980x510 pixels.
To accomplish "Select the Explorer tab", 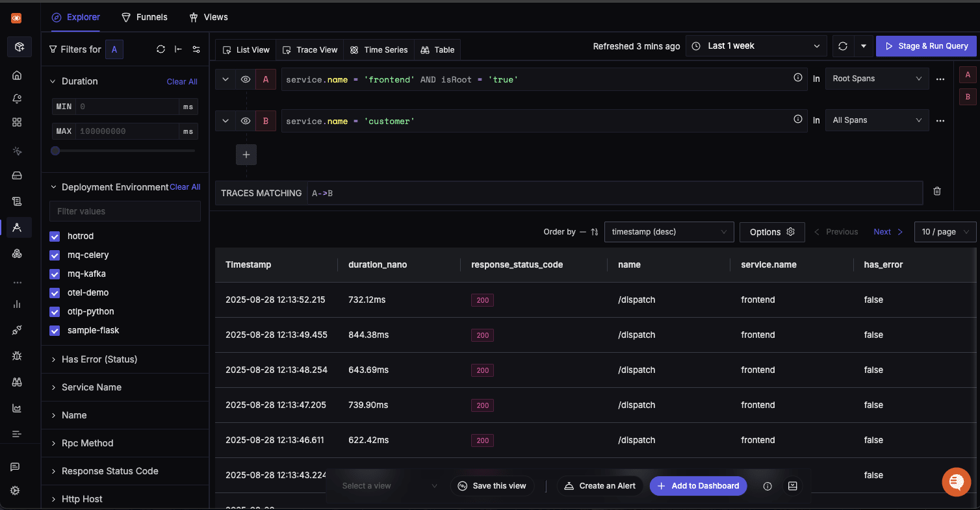I will [75, 17].
